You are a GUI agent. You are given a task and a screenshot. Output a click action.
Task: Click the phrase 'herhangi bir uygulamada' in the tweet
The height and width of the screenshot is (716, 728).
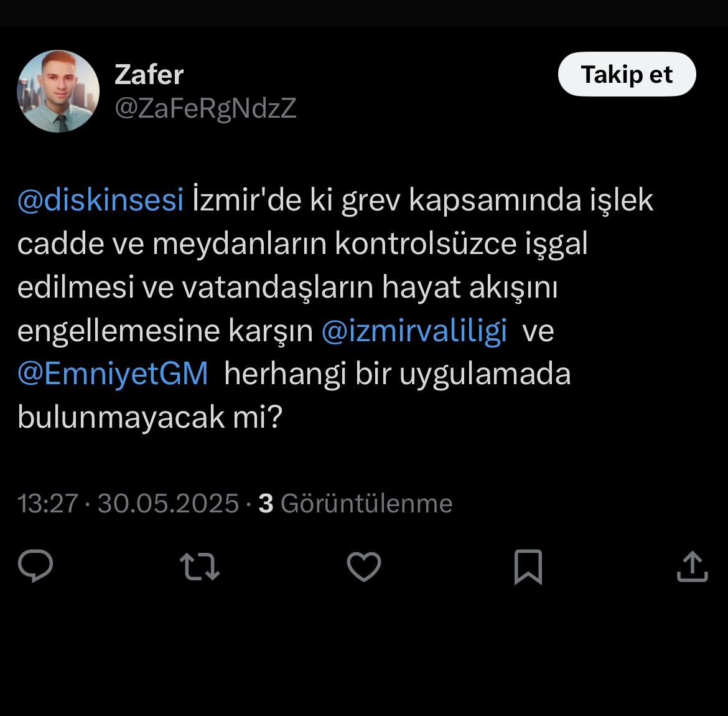coord(398,374)
